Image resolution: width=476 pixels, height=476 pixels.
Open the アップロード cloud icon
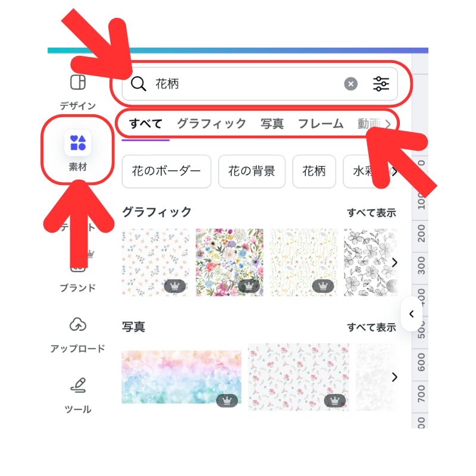tap(78, 324)
